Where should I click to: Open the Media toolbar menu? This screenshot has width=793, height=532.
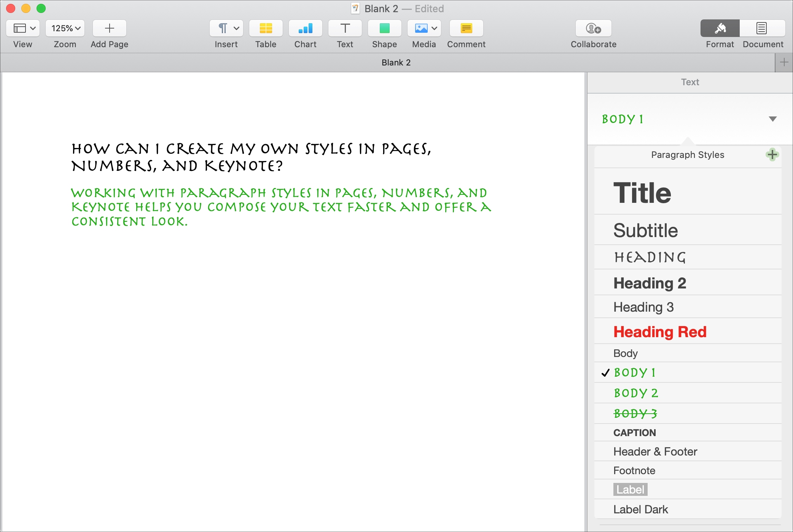coord(424,28)
